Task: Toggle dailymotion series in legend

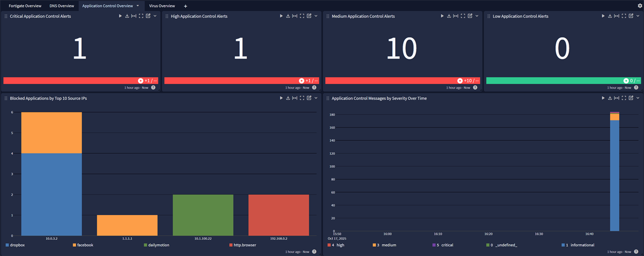Action: [x=159, y=245]
